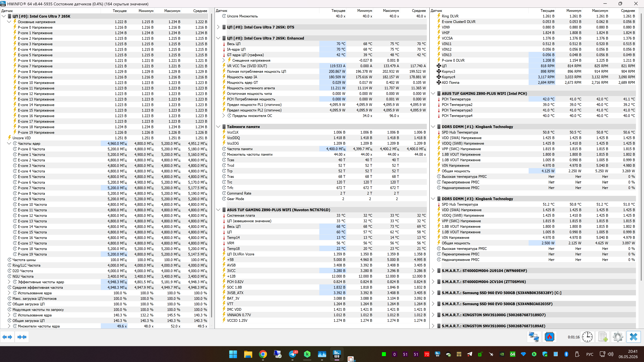Open the blue wave graph taskbar app
Image resolution: width=644 pixels, height=362 pixels.
322,354
